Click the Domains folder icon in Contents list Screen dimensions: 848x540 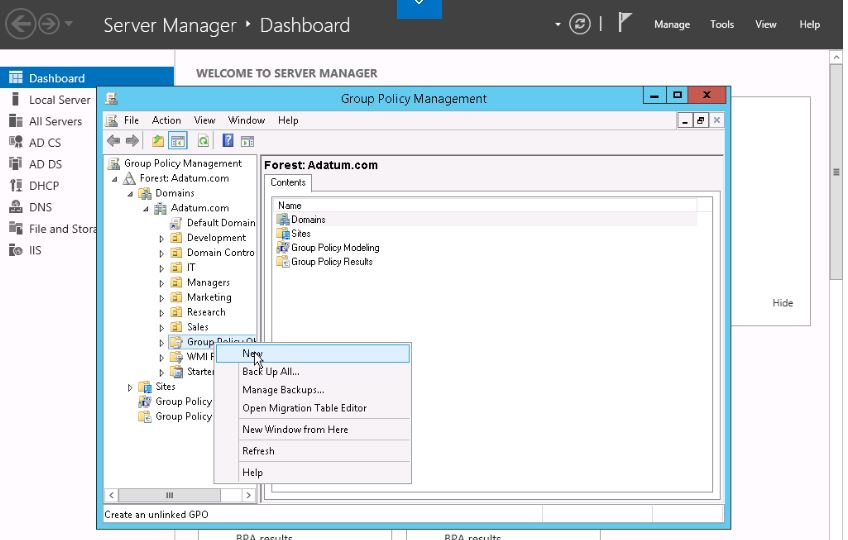283,219
